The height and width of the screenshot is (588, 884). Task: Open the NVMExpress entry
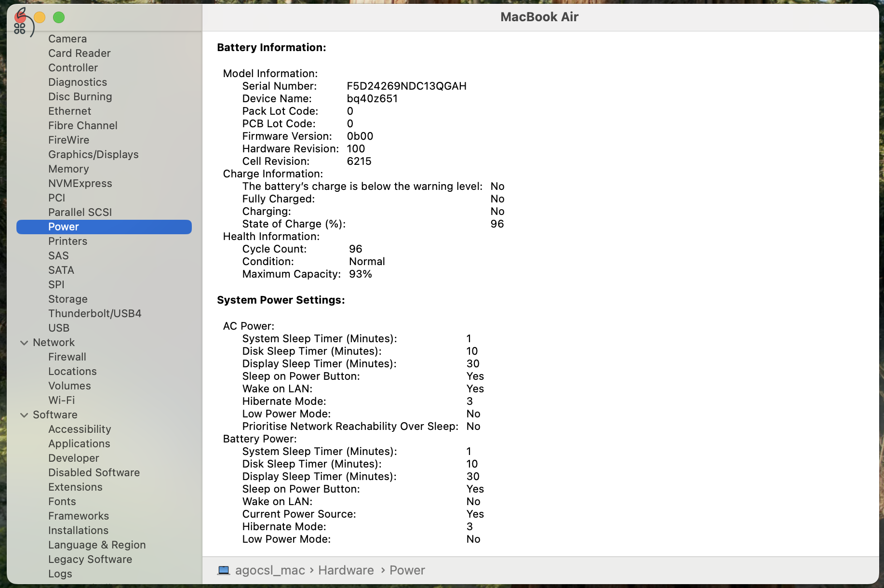[x=80, y=183]
